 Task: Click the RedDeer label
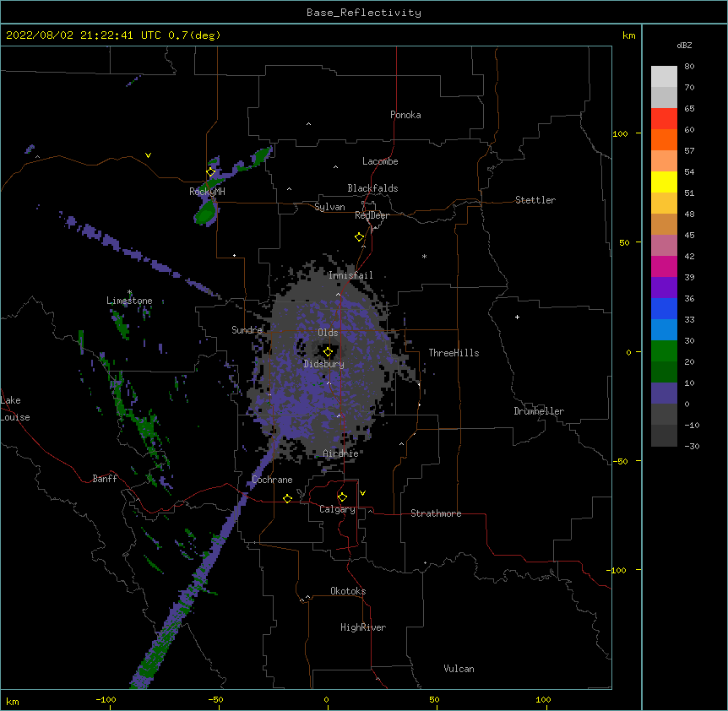372,215
